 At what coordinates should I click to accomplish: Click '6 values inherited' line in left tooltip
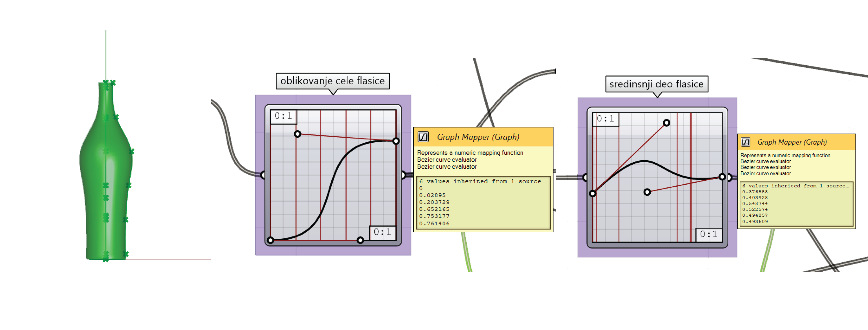[482, 181]
